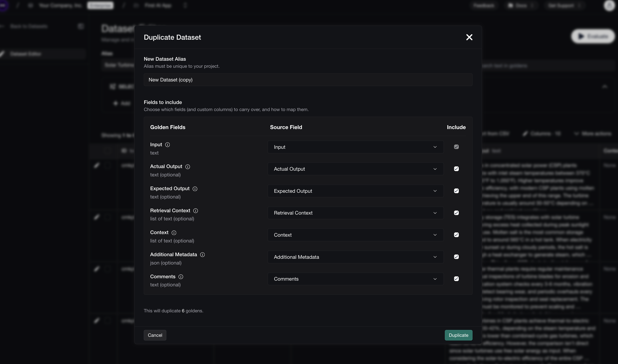The image size is (618, 364).
Task: Open the Docs menu
Action: coord(521,5)
